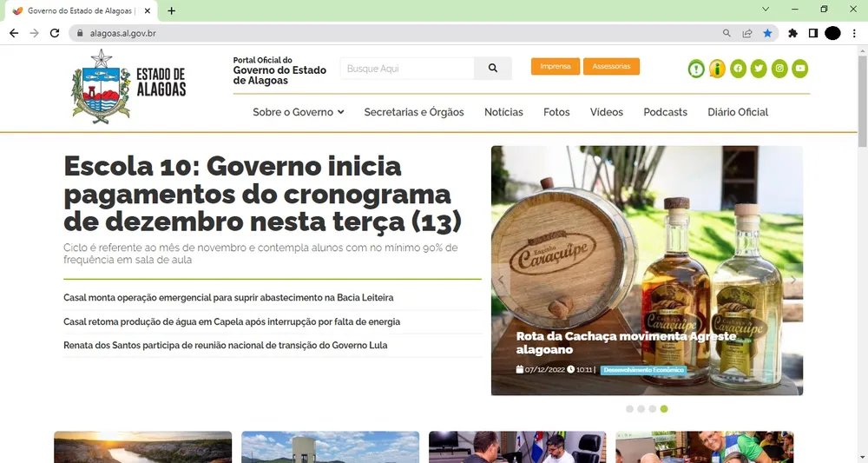Image resolution: width=868 pixels, height=463 pixels.
Task: Focus the Busque Aqui search field
Action: [407, 69]
